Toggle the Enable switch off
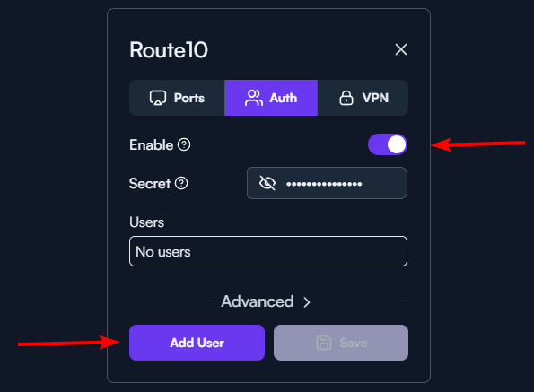This screenshot has height=392, width=534. point(388,144)
